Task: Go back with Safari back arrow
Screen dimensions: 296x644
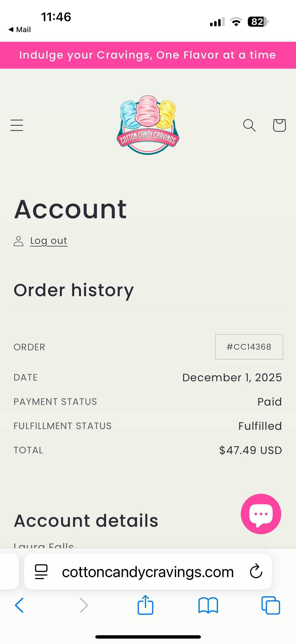Action: coord(19,605)
